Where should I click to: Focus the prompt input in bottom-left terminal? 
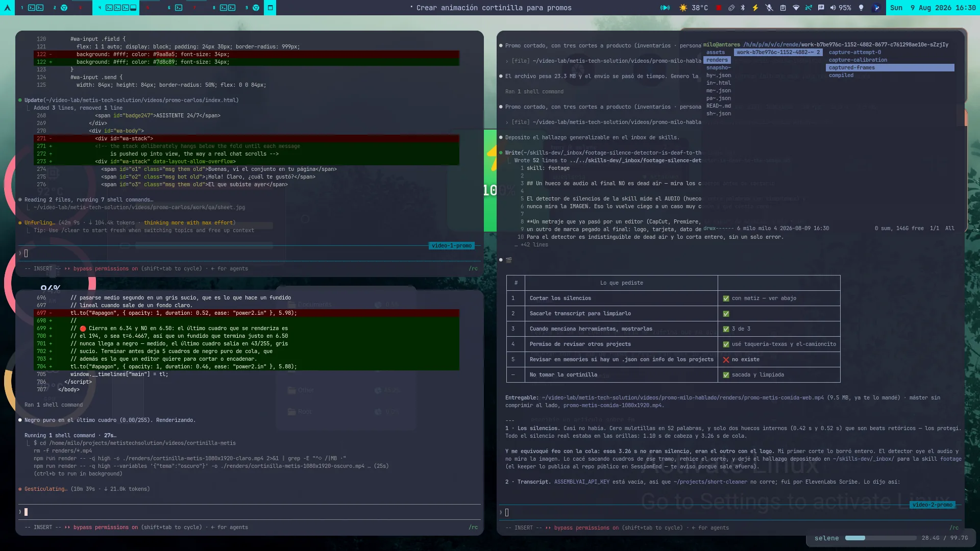pyautogui.click(x=250, y=512)
